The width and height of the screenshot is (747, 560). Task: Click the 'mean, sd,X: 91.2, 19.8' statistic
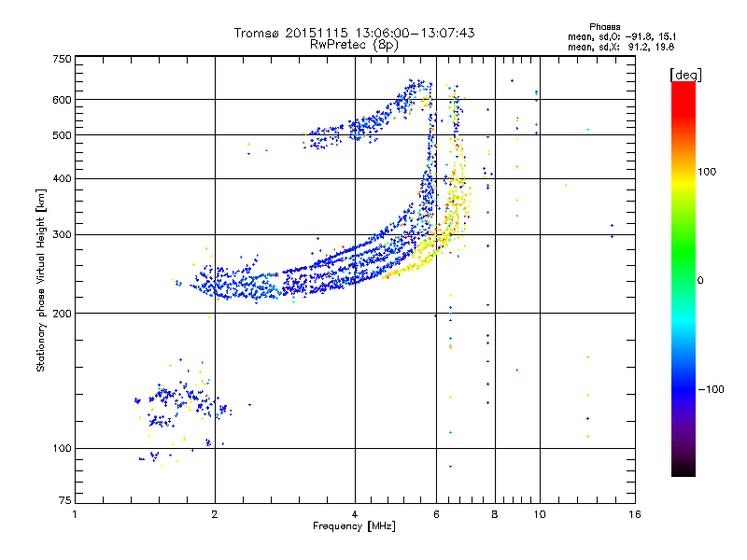[621, 47]
